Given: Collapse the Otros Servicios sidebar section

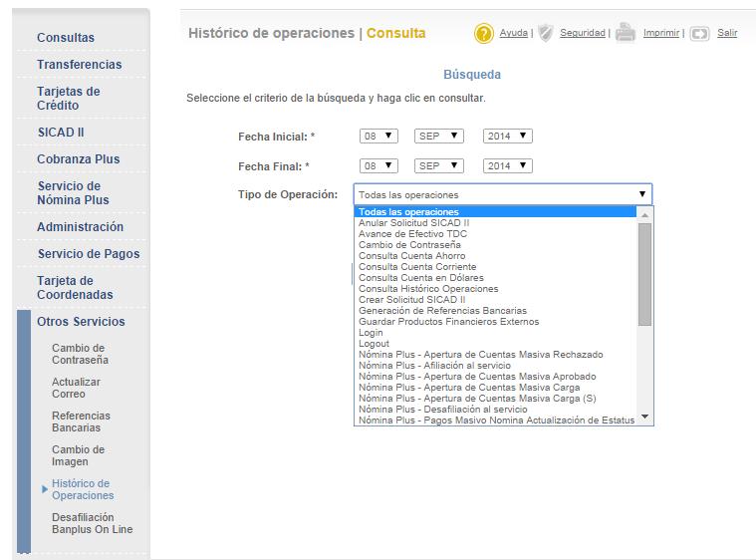Looking at the screenshot, I should [81, 321].
